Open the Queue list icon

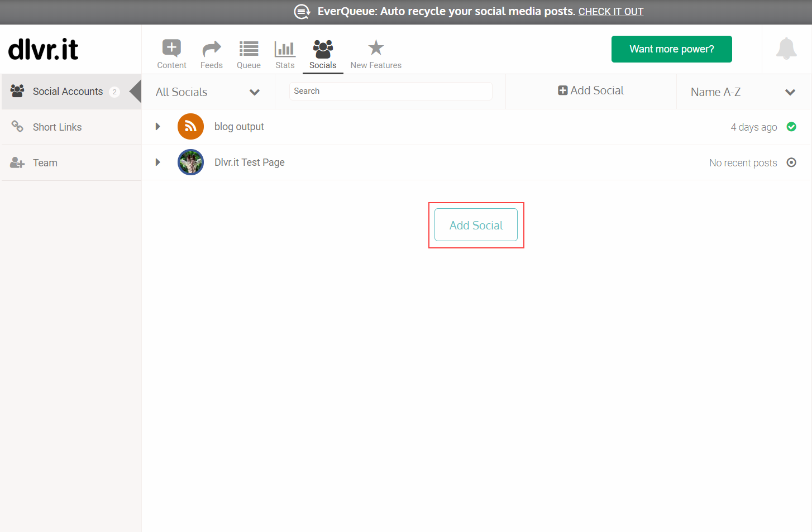[x=249, y=49]
